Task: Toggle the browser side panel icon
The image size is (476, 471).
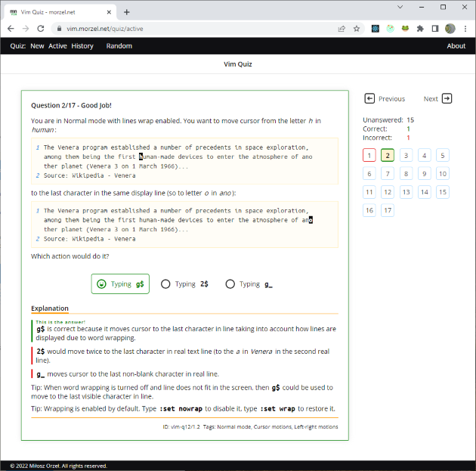Action: coord(435,28)
